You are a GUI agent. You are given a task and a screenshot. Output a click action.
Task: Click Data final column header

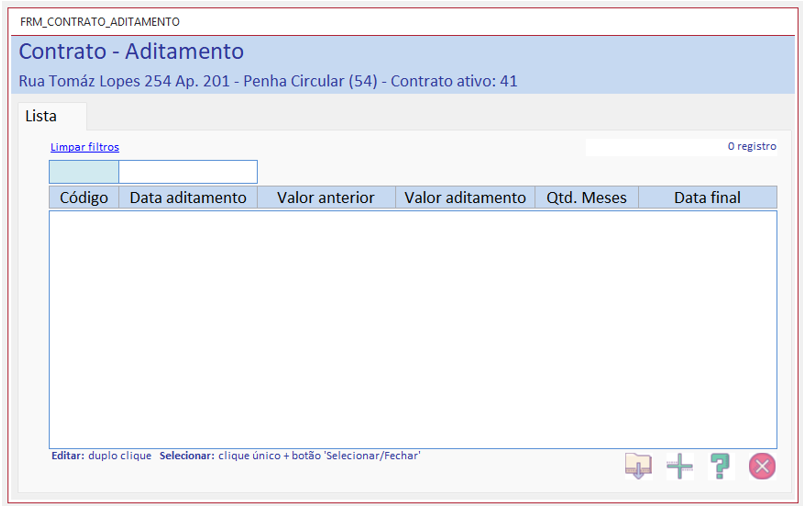coord(707,198)
